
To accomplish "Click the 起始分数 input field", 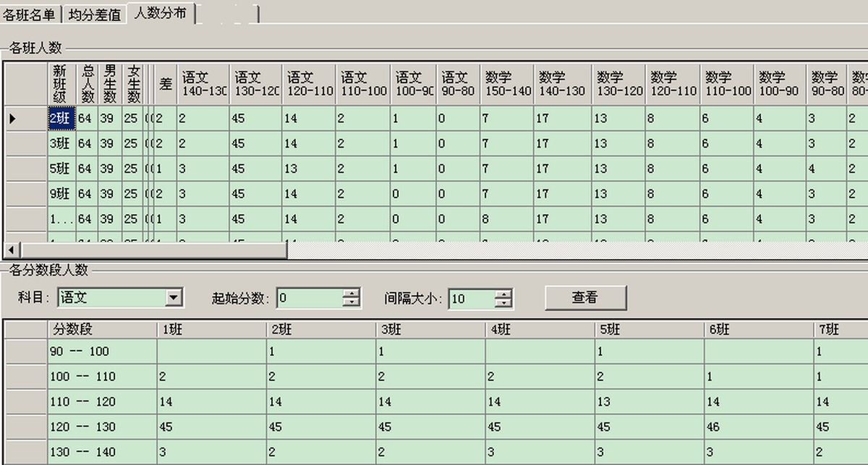I will coord(309,297).
